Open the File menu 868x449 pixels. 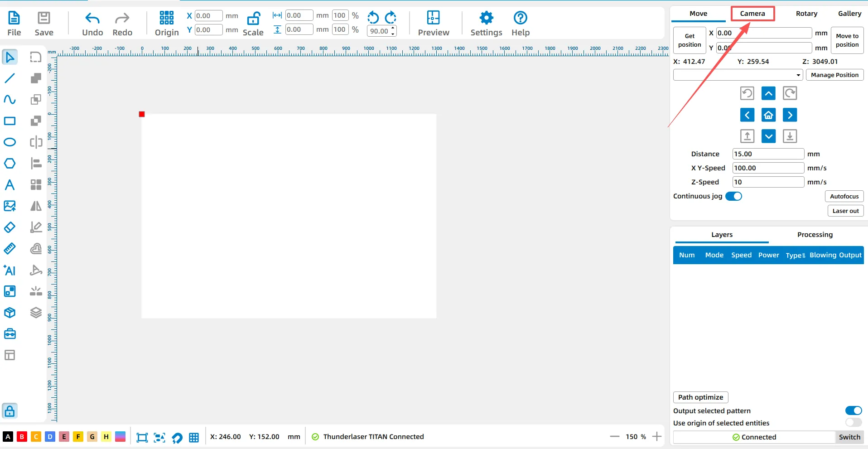coord(14,24)
